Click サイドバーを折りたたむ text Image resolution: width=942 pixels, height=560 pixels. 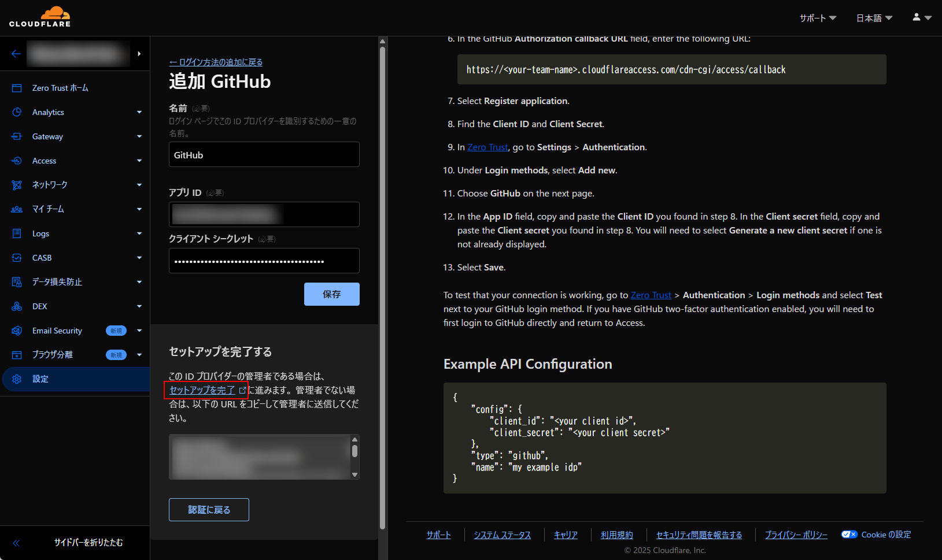(88, 543)
